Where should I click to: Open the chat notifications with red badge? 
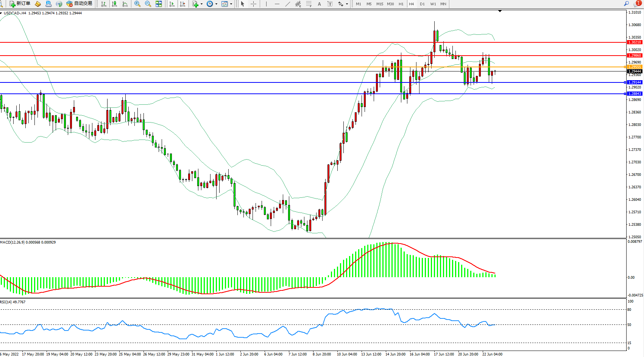click(638, 3)
